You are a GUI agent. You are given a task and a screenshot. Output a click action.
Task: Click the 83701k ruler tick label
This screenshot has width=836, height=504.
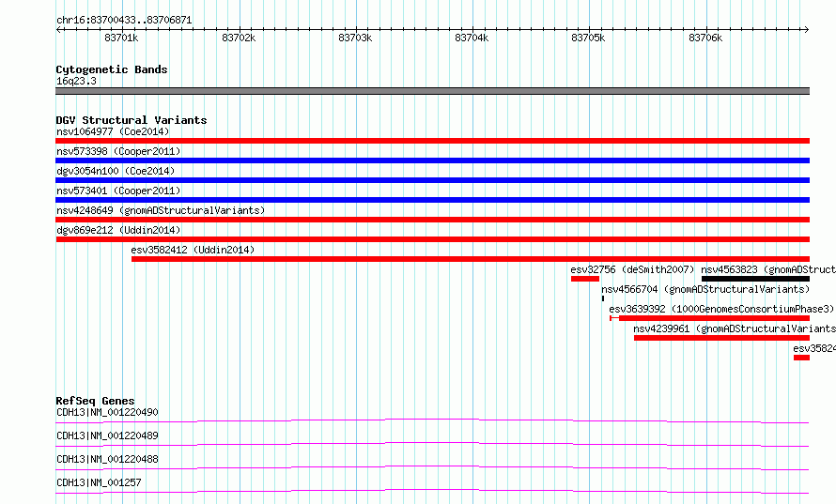tap(121, 38)
